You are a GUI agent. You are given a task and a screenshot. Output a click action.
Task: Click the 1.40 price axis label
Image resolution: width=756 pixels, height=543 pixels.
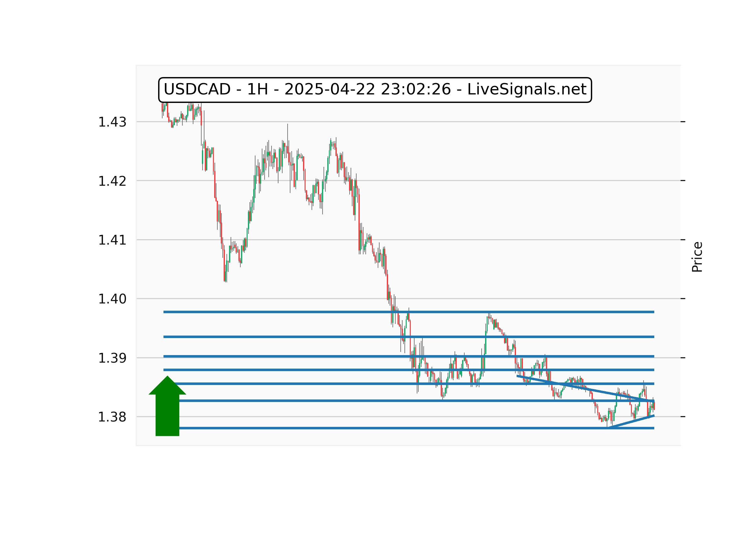click(112, 299)
